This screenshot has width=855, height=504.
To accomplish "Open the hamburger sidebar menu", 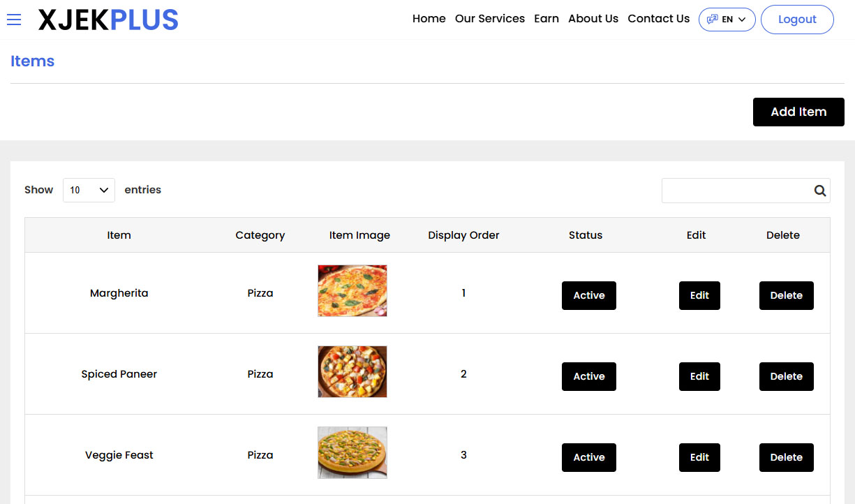I will pos(14,20).
